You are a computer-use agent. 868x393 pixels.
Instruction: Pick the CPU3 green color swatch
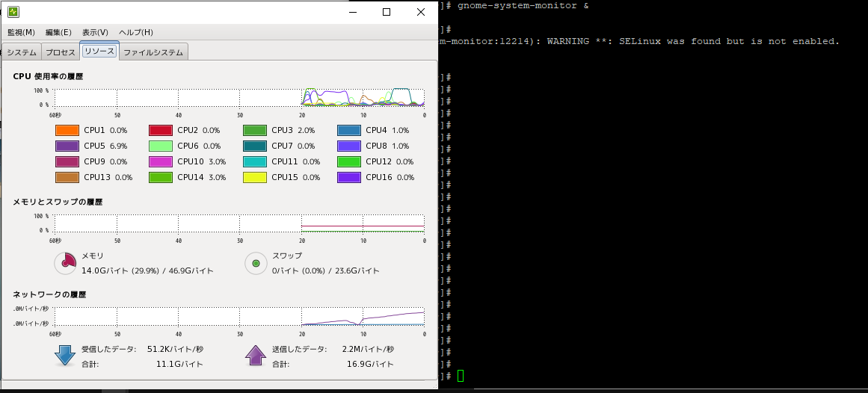click(x=255, y=131)
